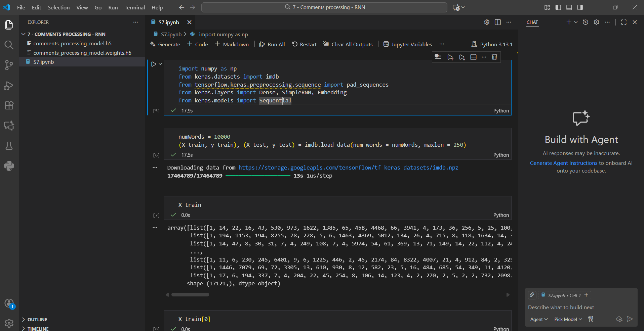Open the imdb.npz download link

tap(348, 168)
